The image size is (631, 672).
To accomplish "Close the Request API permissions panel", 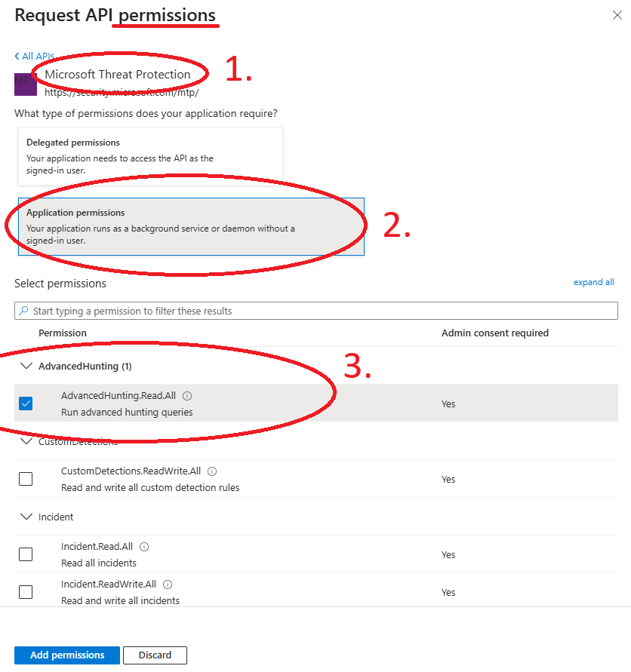I will 617,16.
